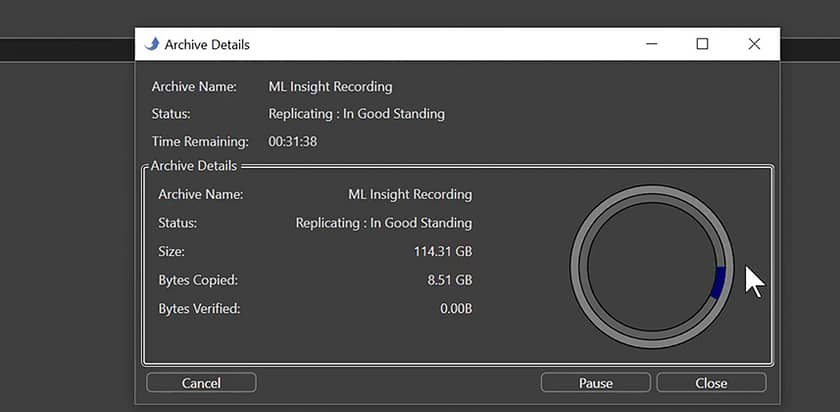The image size is (840, 412).
Task: Click the 'Bytes Copied:' label
Action: [x=198, y=280]
